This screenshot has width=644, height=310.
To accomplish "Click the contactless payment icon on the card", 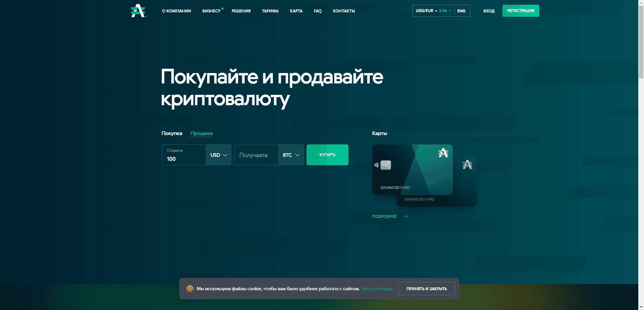I will (376, 165).
